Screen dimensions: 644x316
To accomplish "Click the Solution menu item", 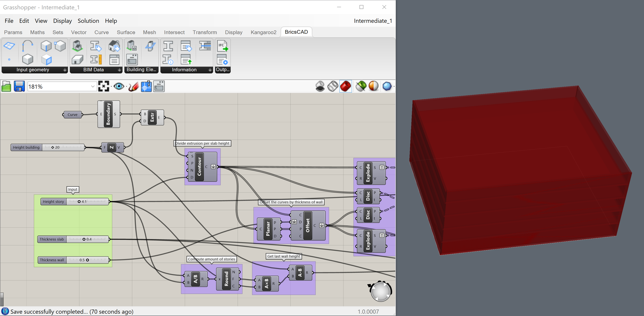I will [x=88, y=20].
